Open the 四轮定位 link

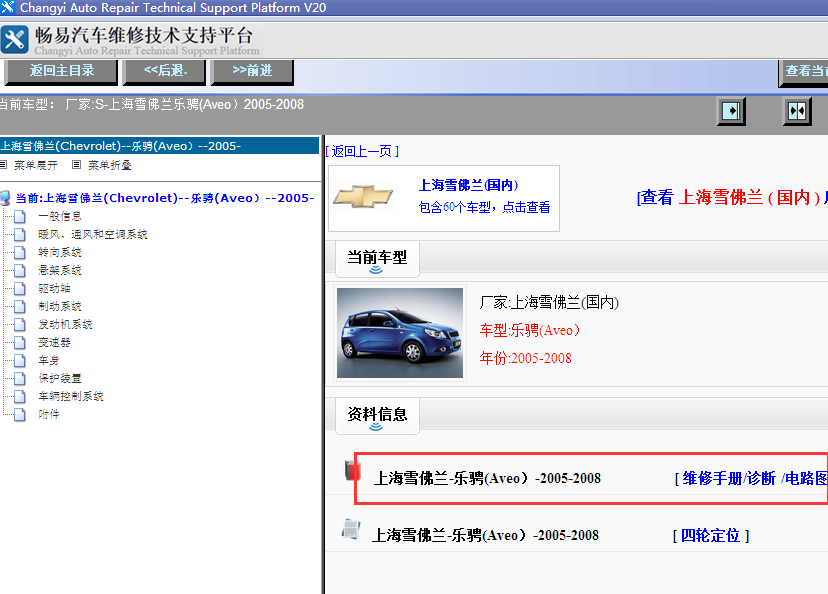tap(710, 535)
